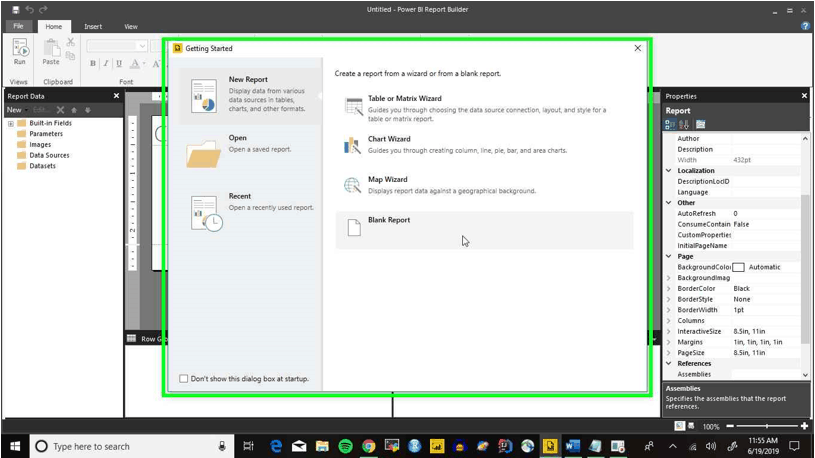
Task: Open the Windows Start menu
Action: [x=15, y=446]
